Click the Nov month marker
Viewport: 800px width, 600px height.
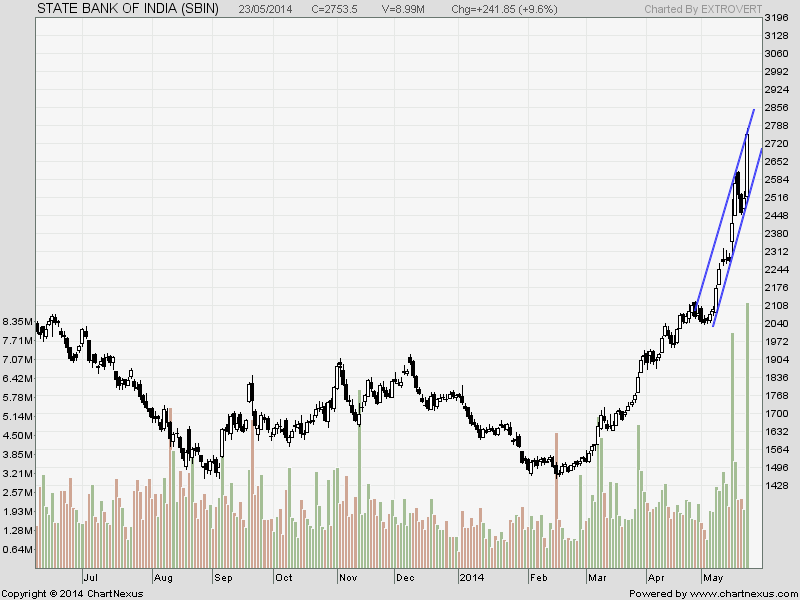click(348, 577)
